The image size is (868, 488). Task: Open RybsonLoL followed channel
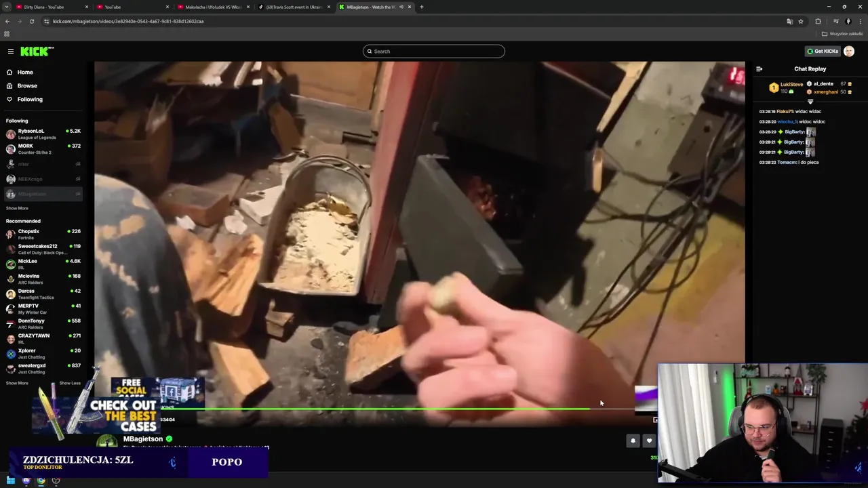pyautogui.click(x=43, y=134)
